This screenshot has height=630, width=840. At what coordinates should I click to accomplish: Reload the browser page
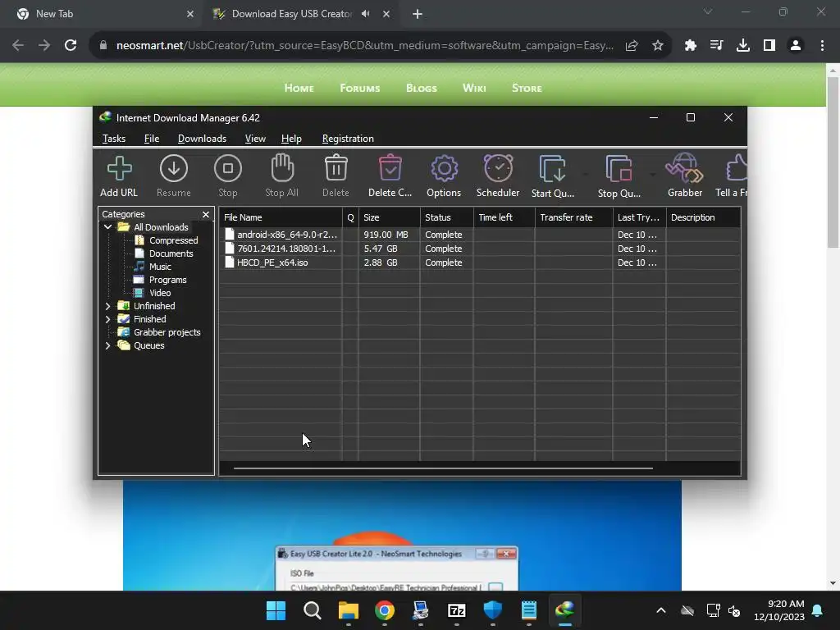71,46
